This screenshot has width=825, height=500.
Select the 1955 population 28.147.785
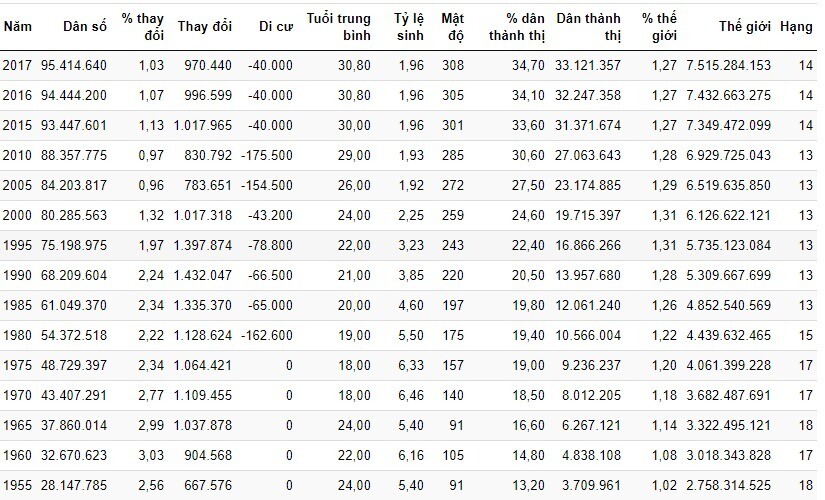[74, 485]
